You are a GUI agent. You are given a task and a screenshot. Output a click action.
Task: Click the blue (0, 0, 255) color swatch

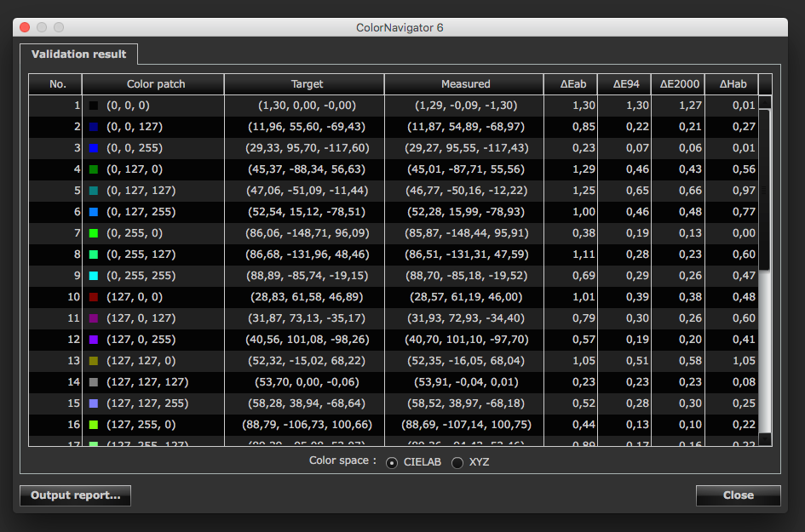(93, 148)
